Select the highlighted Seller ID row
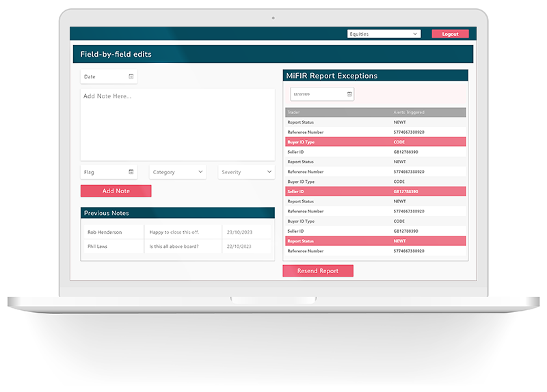Screen dimensions: 547x392 (x=375, y=192)
